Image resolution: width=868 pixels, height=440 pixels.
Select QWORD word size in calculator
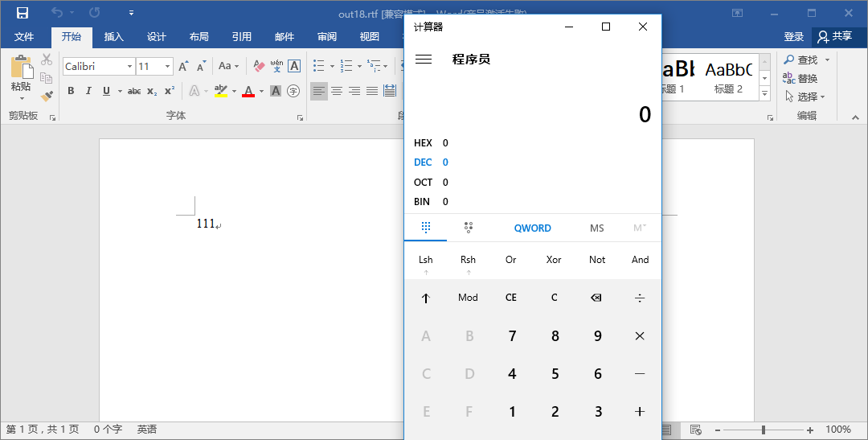pos(533,228)
